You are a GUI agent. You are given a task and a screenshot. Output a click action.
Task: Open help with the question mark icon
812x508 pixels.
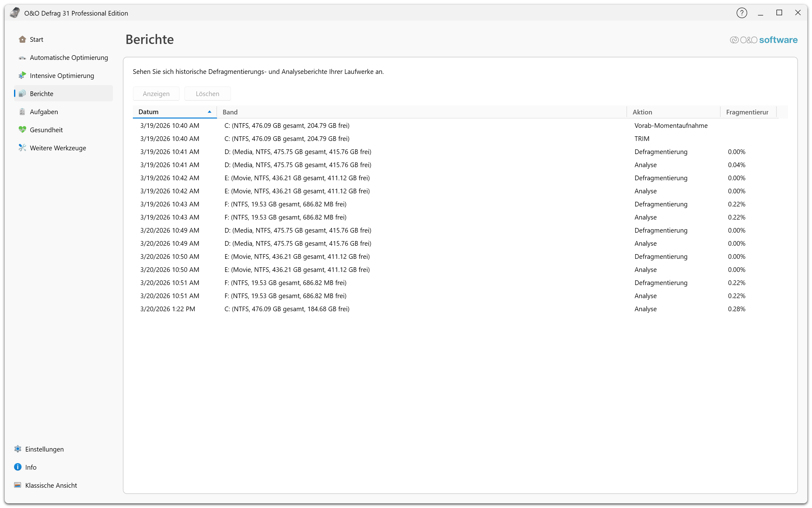(742, 13)
